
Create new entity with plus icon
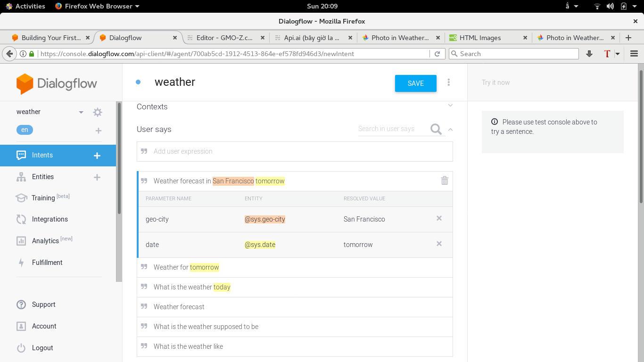(x=97, y=177)
